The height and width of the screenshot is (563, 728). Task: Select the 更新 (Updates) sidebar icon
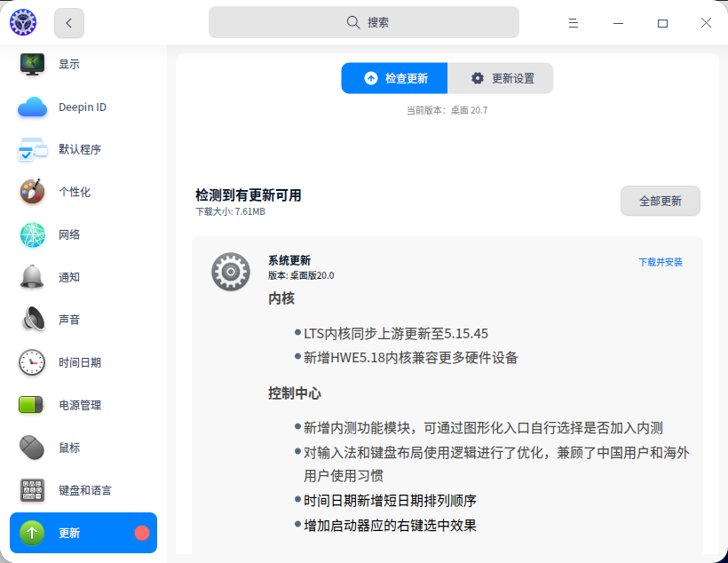point(31,533)
